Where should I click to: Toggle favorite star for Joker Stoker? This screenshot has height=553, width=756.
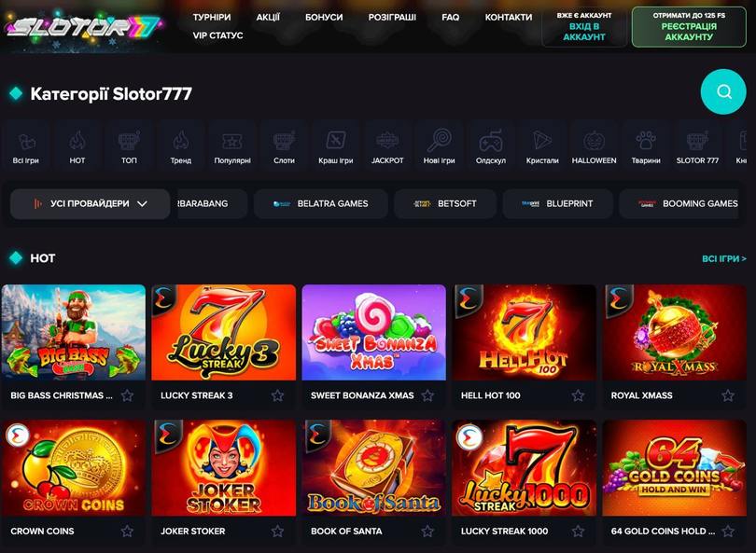click(x=277, y=531)
